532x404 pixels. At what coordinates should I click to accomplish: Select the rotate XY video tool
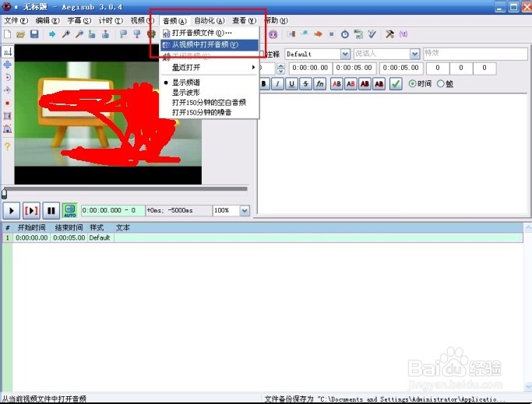8,90
